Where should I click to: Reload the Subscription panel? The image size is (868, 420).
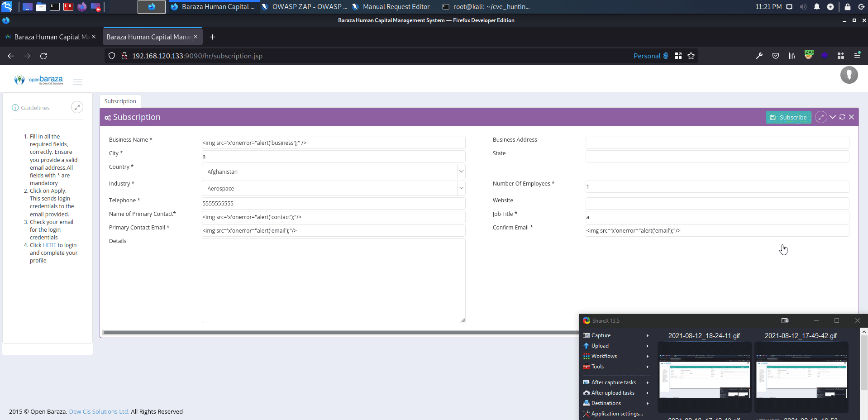click(x=842, y=117)
